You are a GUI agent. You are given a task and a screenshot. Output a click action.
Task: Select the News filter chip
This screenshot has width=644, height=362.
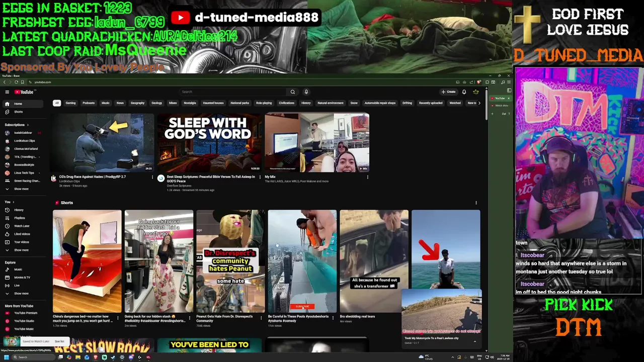pos(120,103)
